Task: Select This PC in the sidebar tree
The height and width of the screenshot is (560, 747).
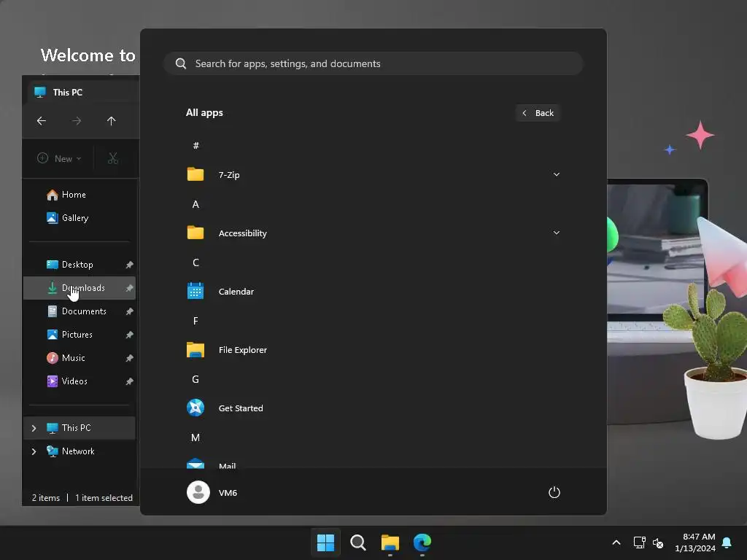Action: [x=79, y=428]
